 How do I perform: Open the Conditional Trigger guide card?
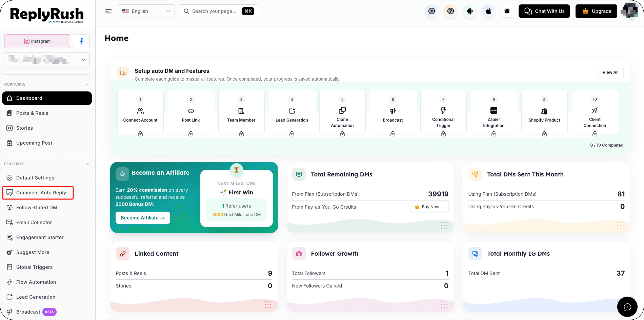click(443, 112)
